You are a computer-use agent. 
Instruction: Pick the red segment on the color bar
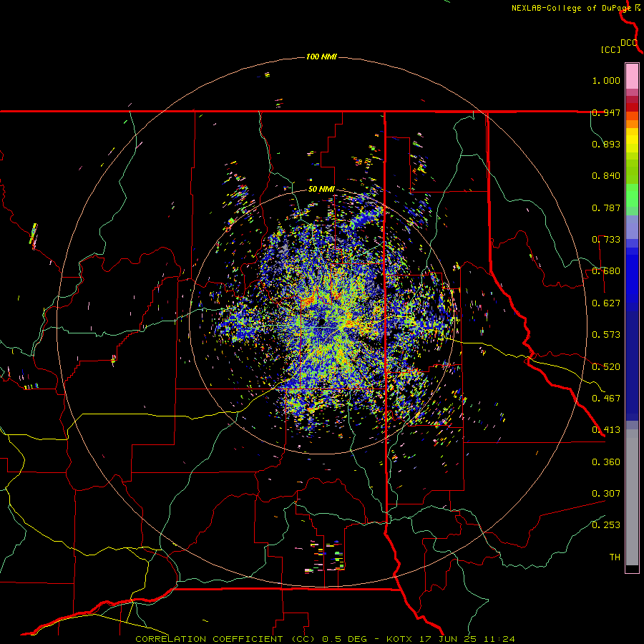[632, 107]
